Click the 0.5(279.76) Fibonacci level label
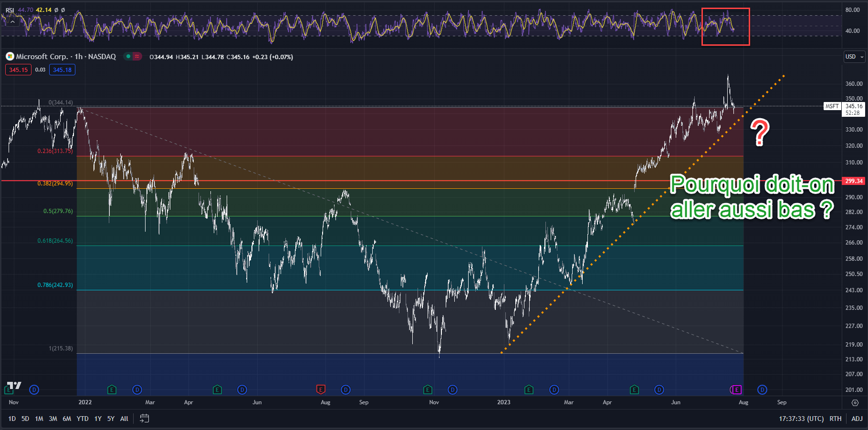 point(58,211)
